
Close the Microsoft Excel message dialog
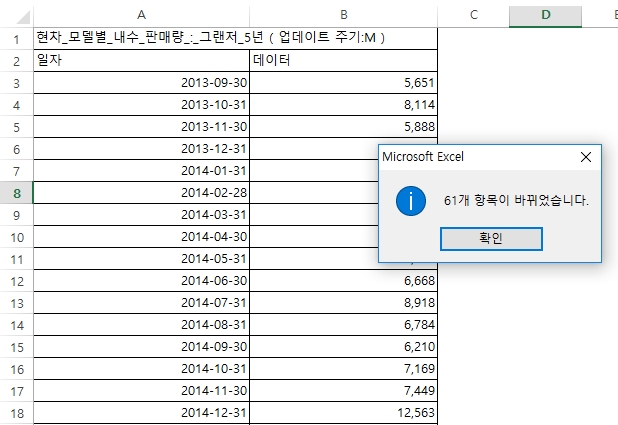click(586, 157)
